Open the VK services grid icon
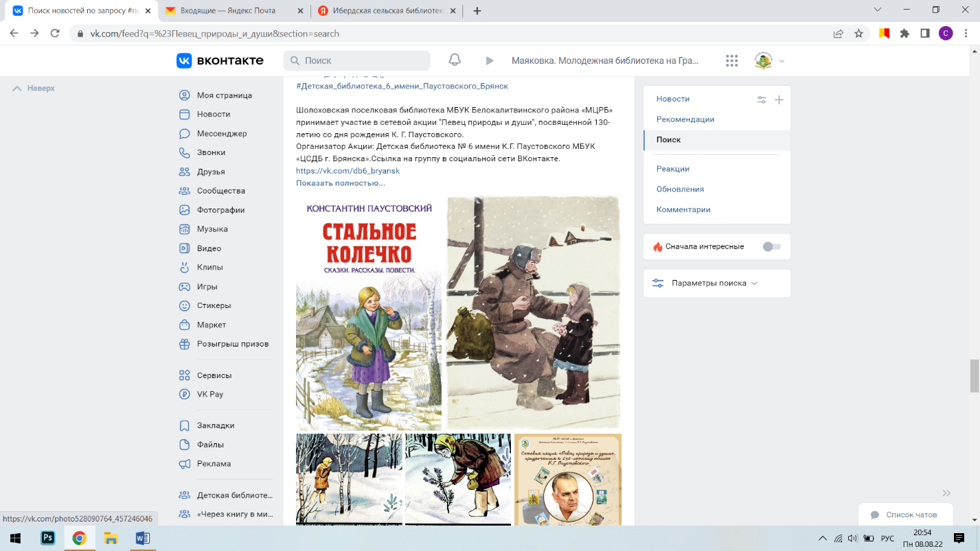The height and width of the screenshot is (551, 980). tap(731, 60)
